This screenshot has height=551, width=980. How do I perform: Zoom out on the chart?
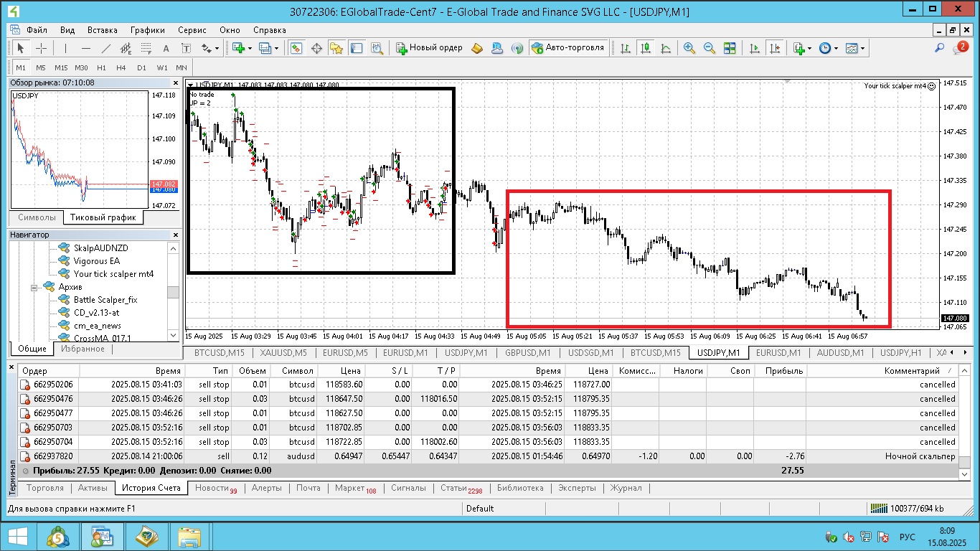[710, 48]
